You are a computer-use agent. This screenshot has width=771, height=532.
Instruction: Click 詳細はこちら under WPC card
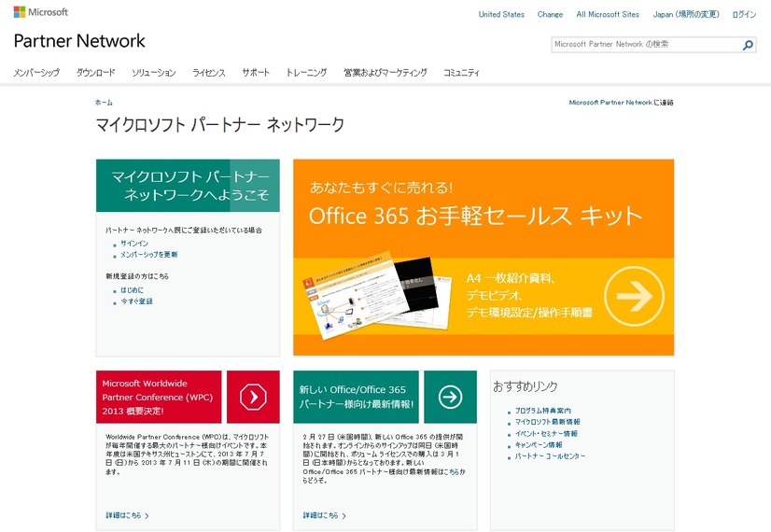(127, 515)
